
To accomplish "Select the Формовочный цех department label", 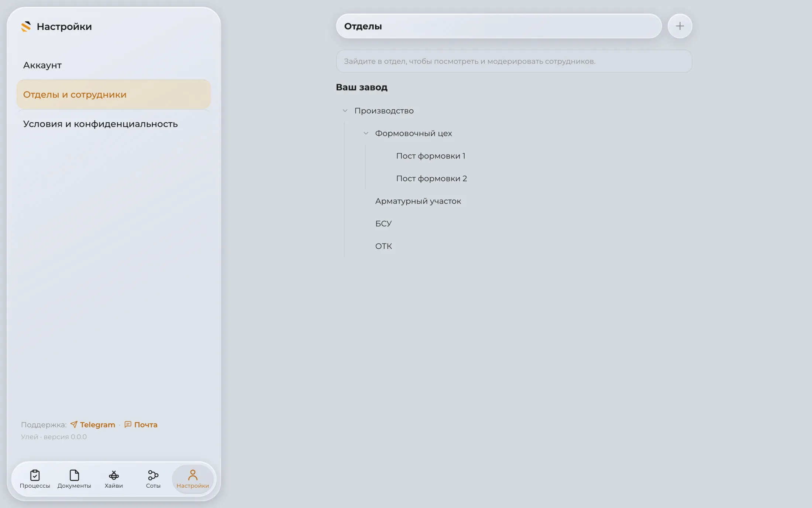I will point(413,133).
